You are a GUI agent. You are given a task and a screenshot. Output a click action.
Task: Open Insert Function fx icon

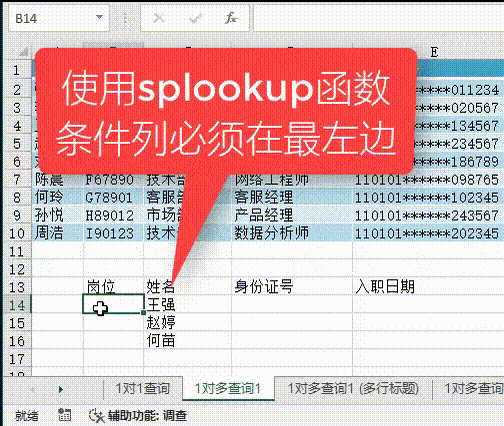pos(231,18)
